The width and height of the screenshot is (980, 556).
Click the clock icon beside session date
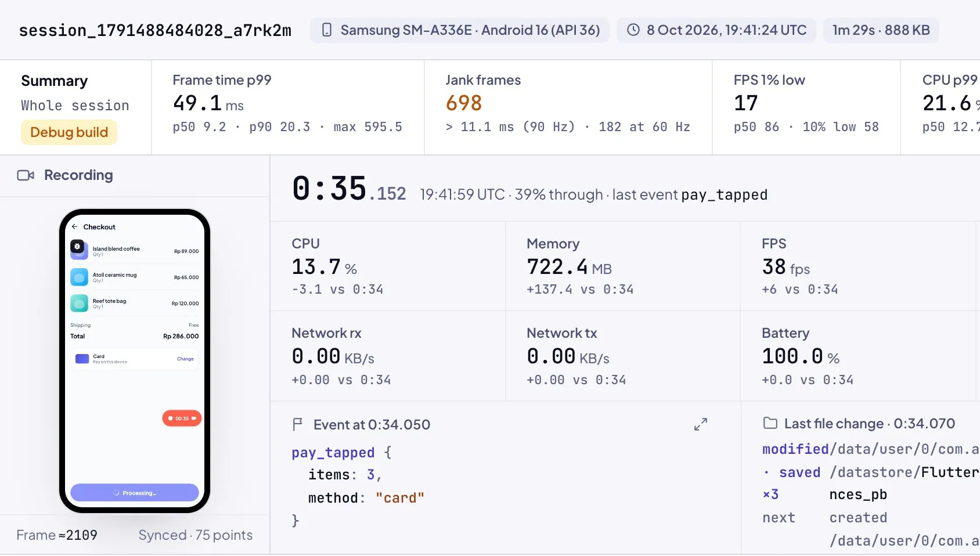pos(633,30)
